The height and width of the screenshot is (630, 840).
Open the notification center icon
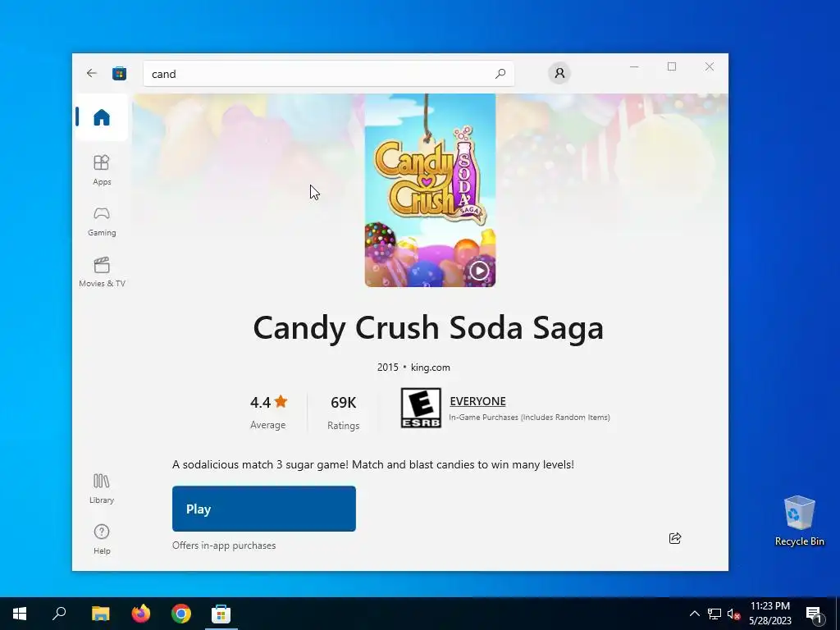tap(814, 614)
